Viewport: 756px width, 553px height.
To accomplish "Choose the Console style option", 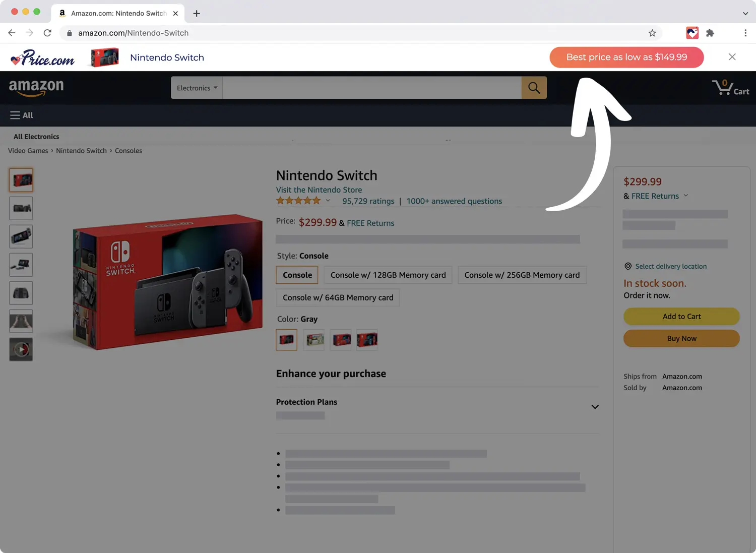I will click(297, 275).
